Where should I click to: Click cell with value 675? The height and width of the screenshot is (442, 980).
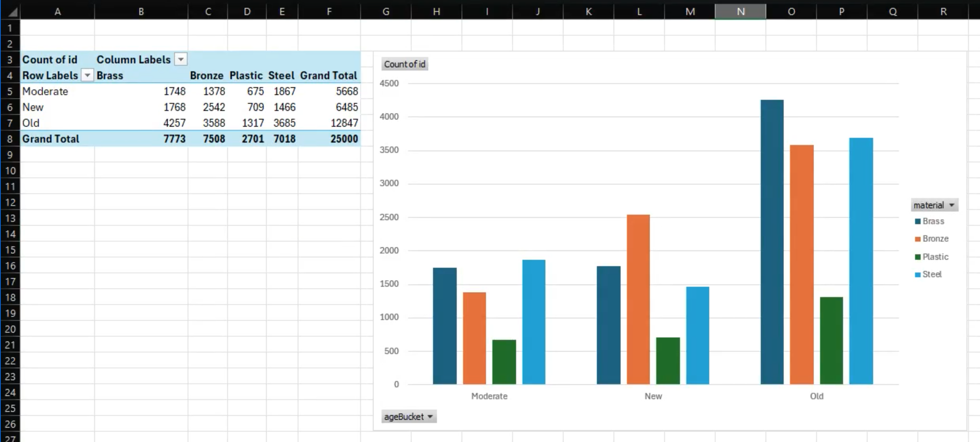click(247, 91)
